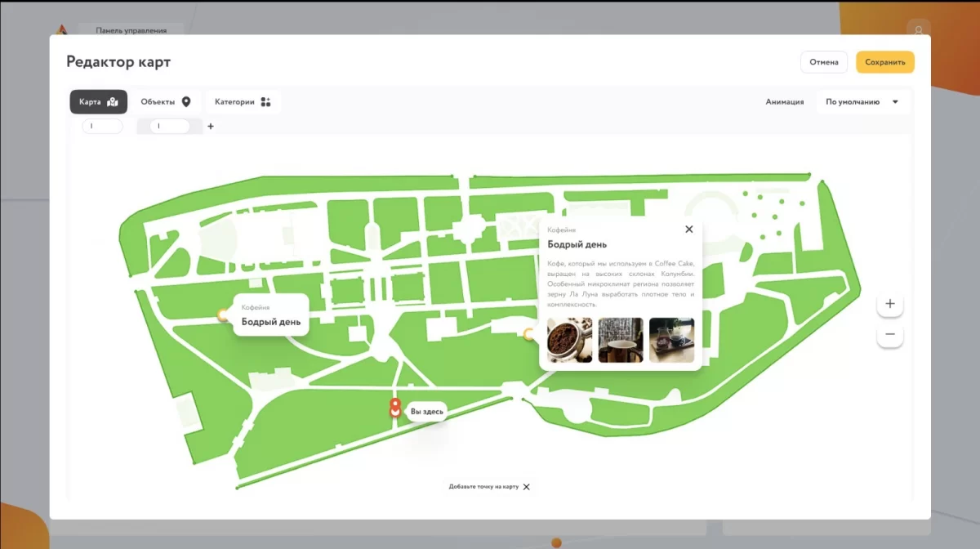Click the popup title Бодрый день
Viewport: 980px width, 549px height.
point(577,244)
